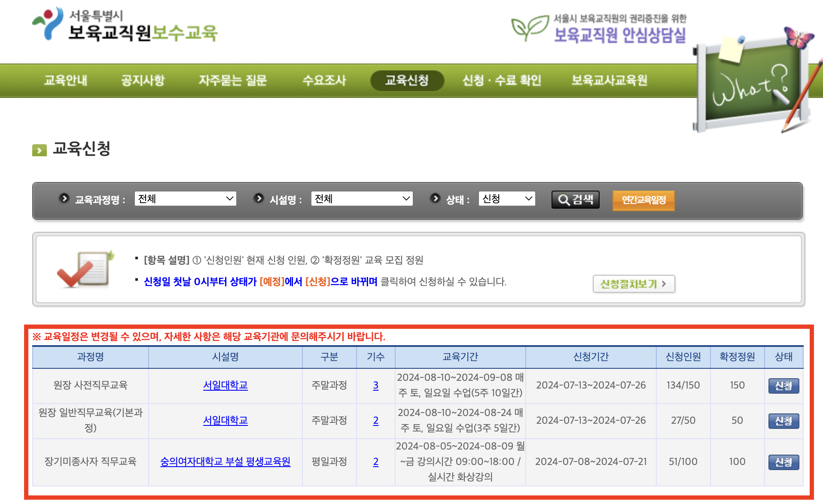823x504 pixels.
Task: Click green arrow icon beside 교육신청 heading
Action: (x=39, y=151)
